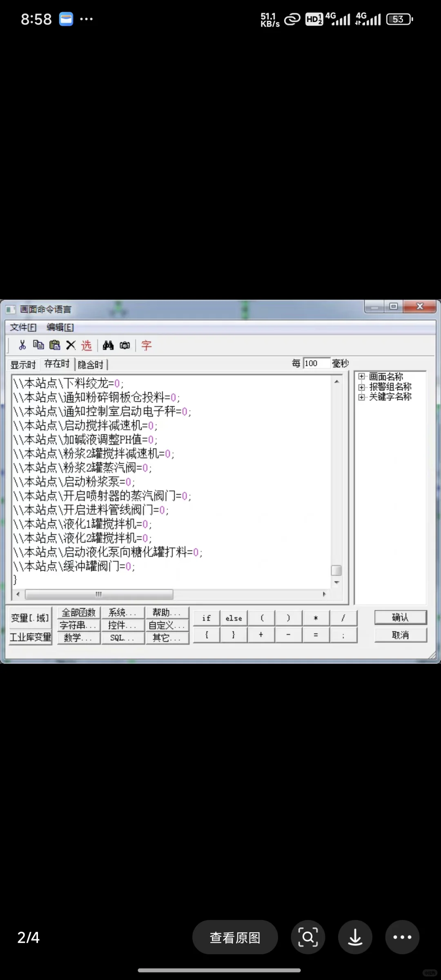The image size is (441, 980).
Task: Tap the status bar notification card icon
Action: point(66,19)
